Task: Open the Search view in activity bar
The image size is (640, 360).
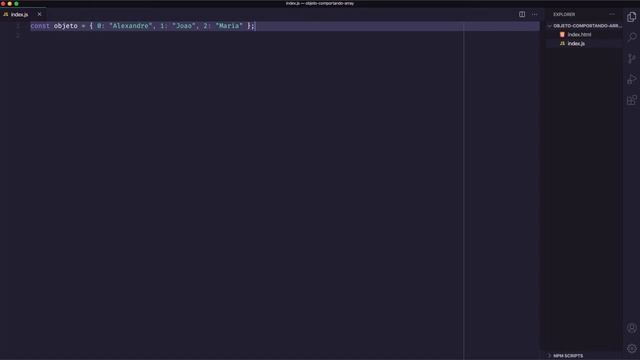Action: click(631, 37)
